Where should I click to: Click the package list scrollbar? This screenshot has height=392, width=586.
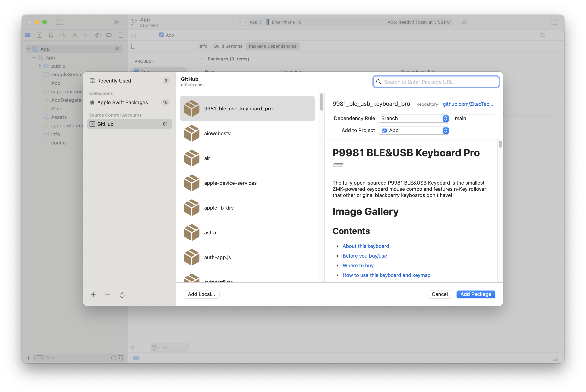pyautogui.click(x=321, y=102)
